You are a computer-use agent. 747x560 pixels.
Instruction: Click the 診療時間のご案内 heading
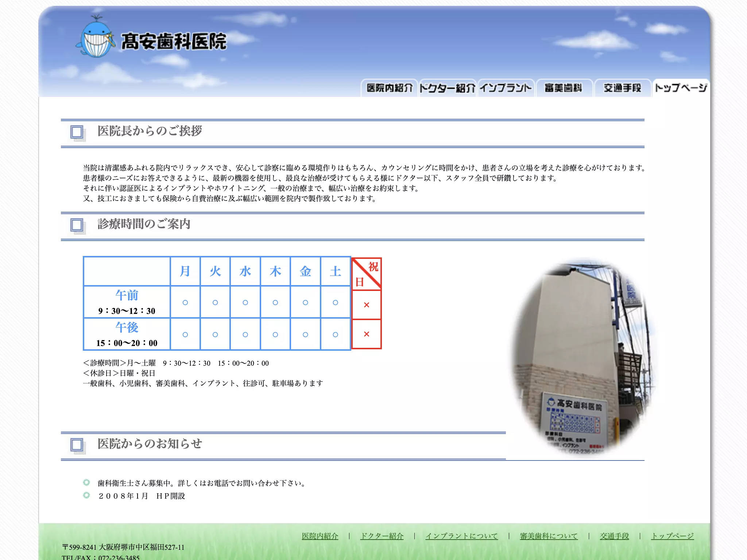144,224
